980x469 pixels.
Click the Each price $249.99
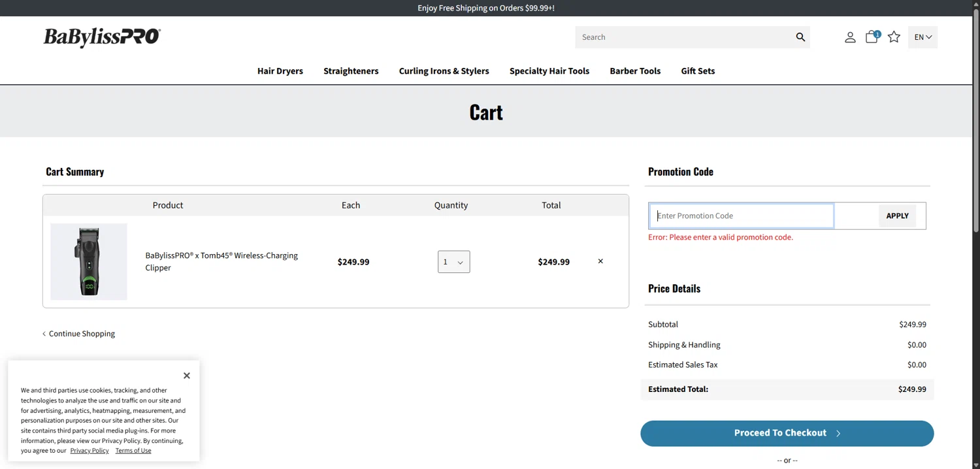(x=353, y=262)
